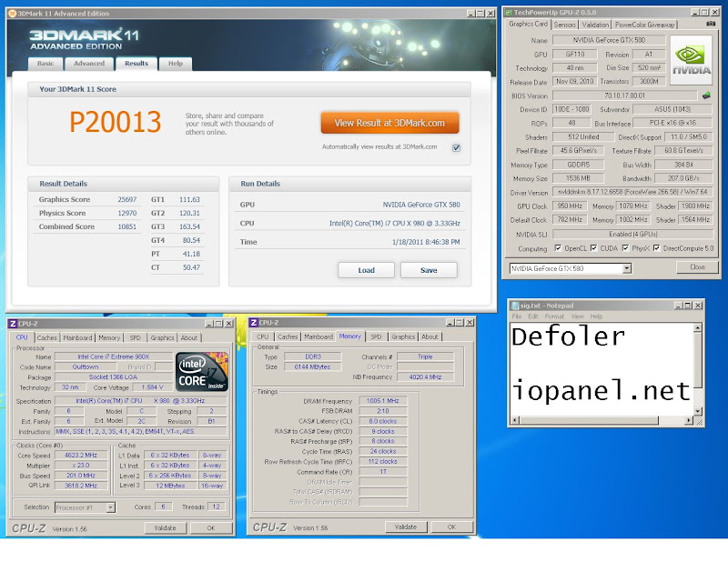Click the Combined Score value 10851
This screenshot has height=562, width=728.
click(126, 226)
